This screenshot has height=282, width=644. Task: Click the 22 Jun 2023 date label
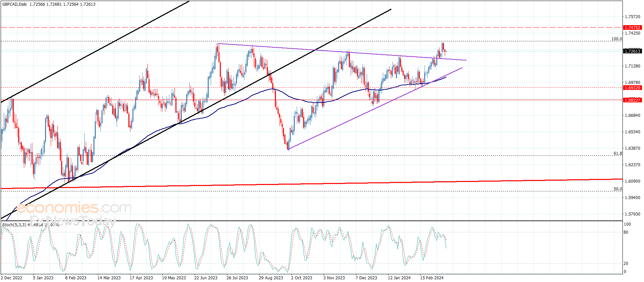(206, 278)
